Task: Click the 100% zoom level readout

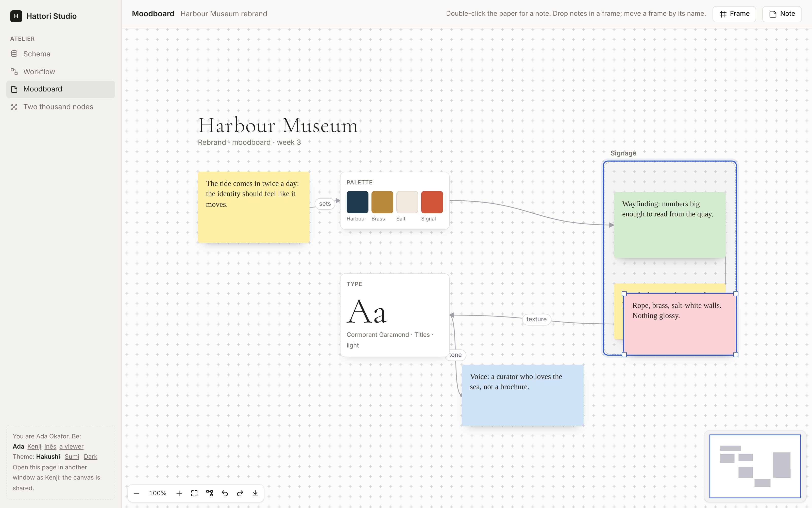Action: pos(157,493)
